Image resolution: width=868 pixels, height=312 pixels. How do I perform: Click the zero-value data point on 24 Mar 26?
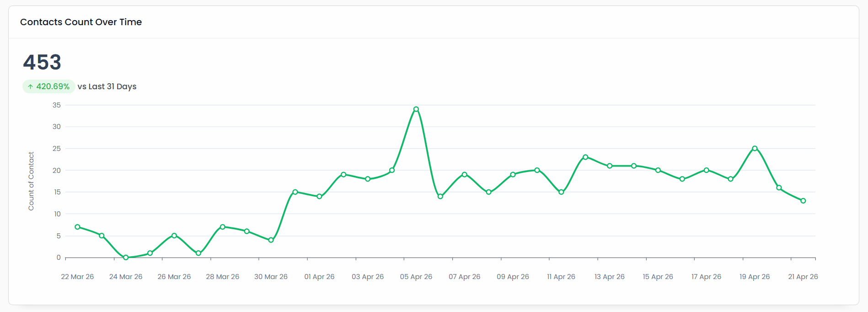point(126,258)
